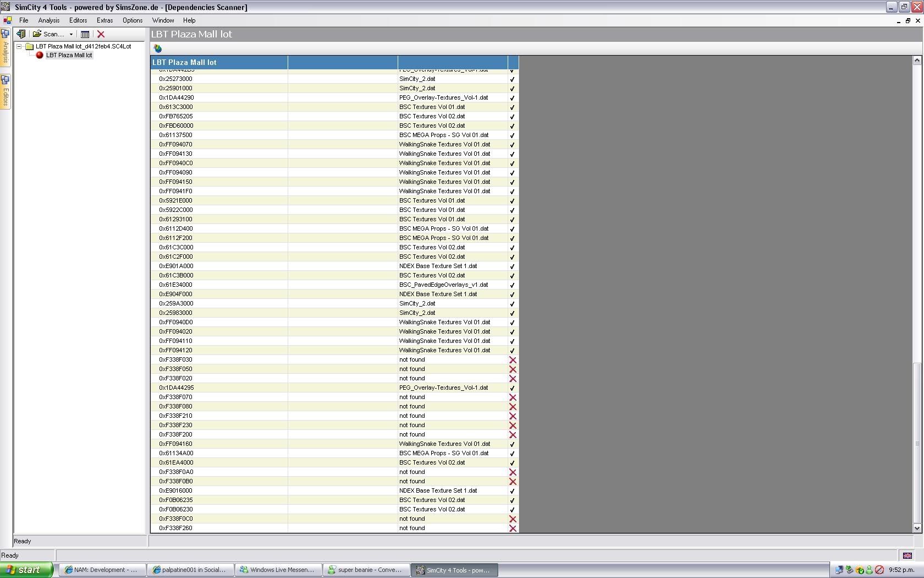Click red X status for 0xF338F070
The height and width of the screenshot is (578, 924).
point(513,397)
